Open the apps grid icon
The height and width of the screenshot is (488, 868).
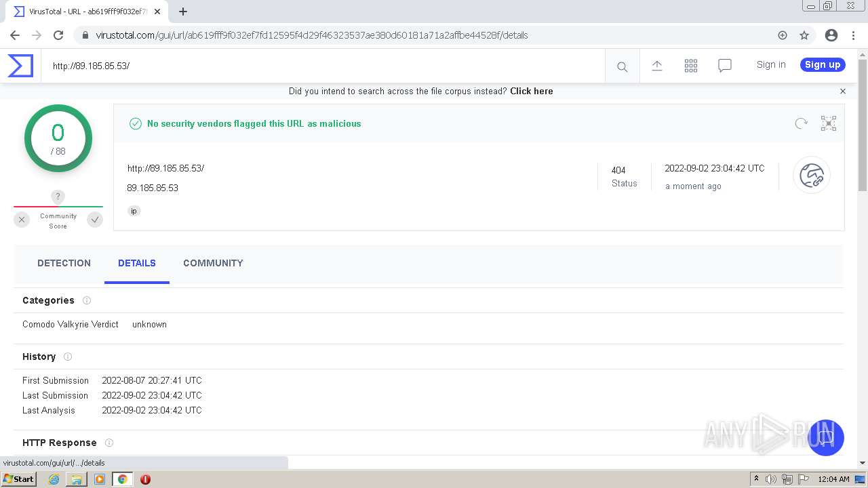coord(691,65)
